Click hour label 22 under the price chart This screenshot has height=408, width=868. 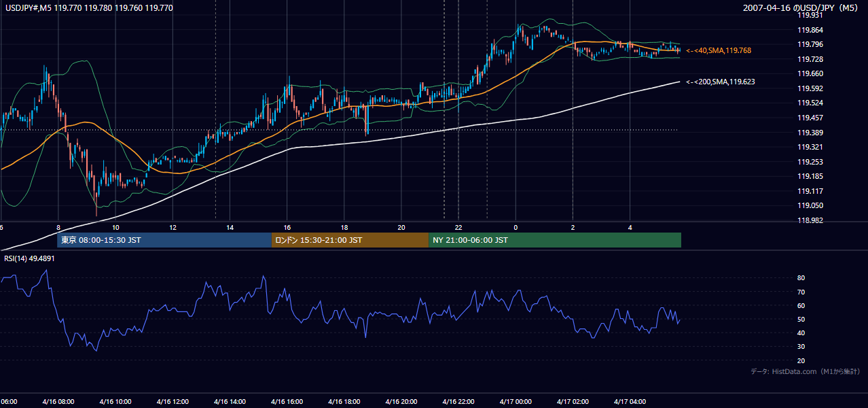(x=458, y=227)
